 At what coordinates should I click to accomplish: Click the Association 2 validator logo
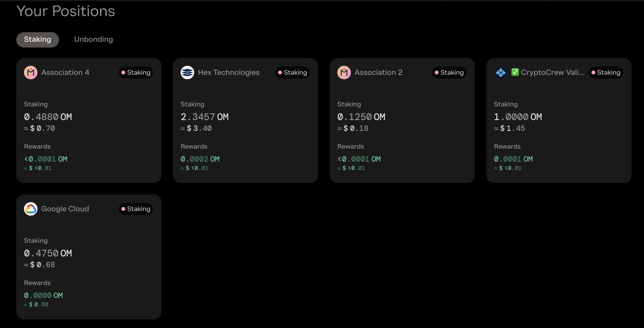pyautogui.click(x=344, y=73)
